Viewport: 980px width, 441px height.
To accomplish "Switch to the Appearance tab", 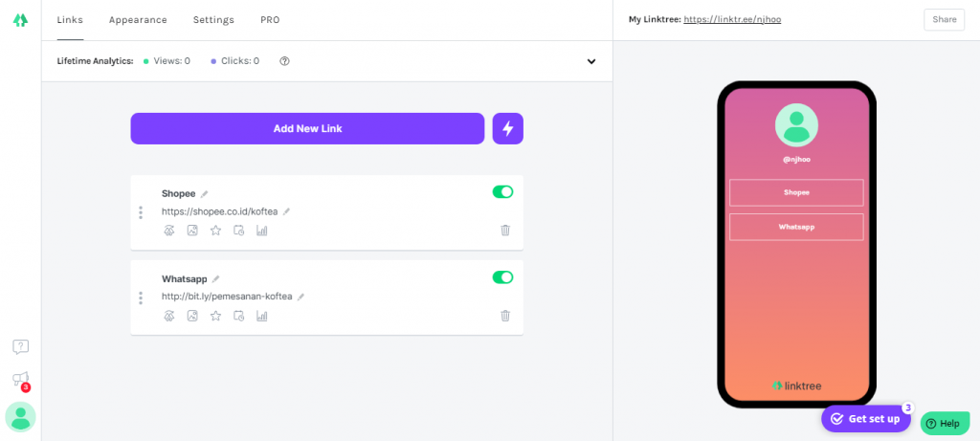I will tap(138, 20).
